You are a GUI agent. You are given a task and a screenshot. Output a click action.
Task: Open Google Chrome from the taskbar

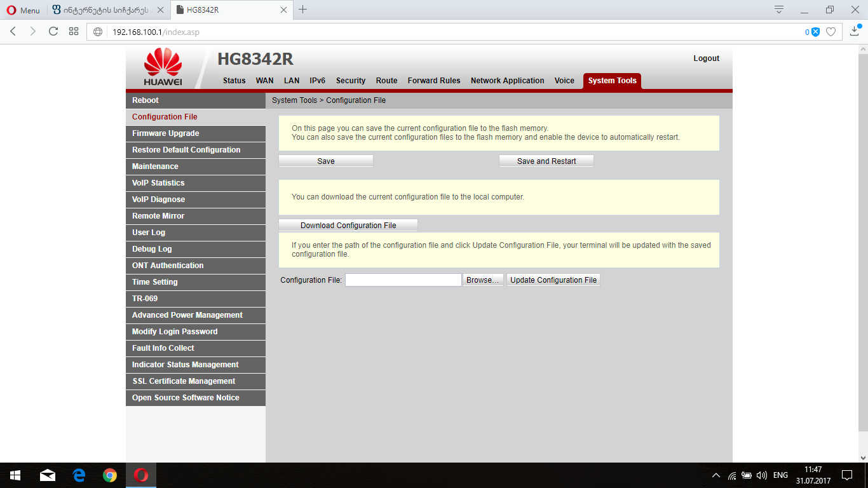(110, 475)
